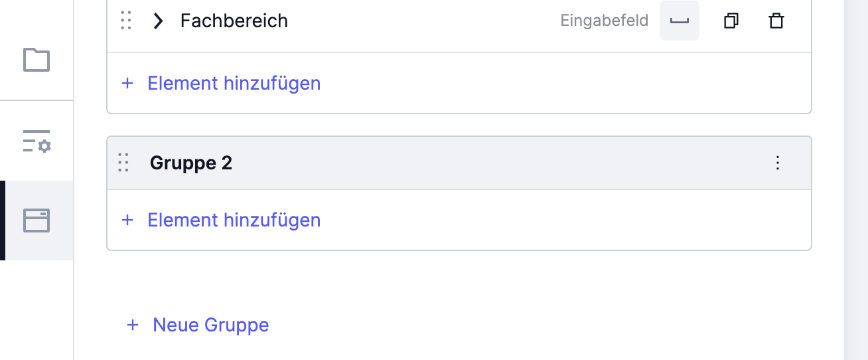Click the Gruppe 2 header bar background

coord(459,163)
